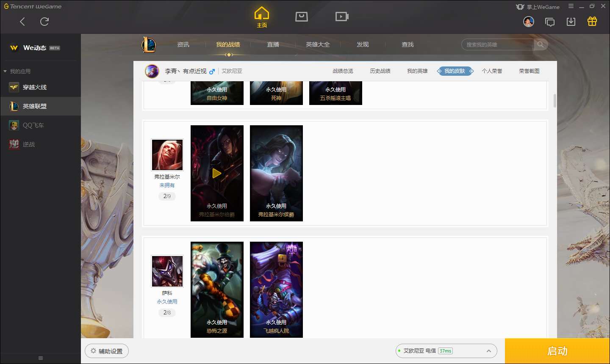Open the 个人荣誉 sub-tab
The height and width of the screenshot is (364, 610).
(492, 71)
